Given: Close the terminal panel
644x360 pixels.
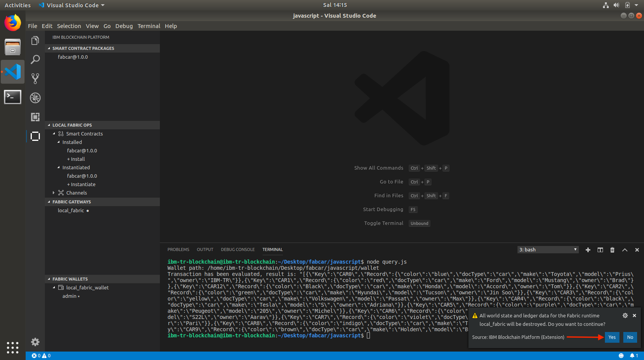Looking at the screenshot, I should [637, 250].
